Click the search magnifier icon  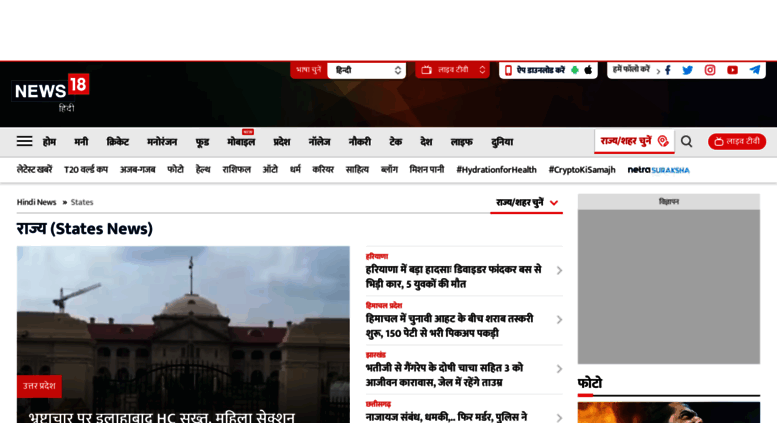pos(686,141)
